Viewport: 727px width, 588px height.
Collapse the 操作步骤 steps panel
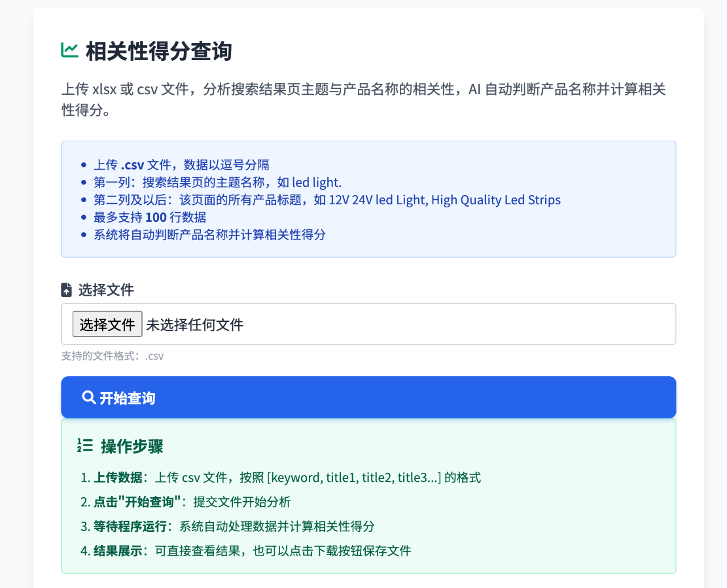[x=368, y=495]
